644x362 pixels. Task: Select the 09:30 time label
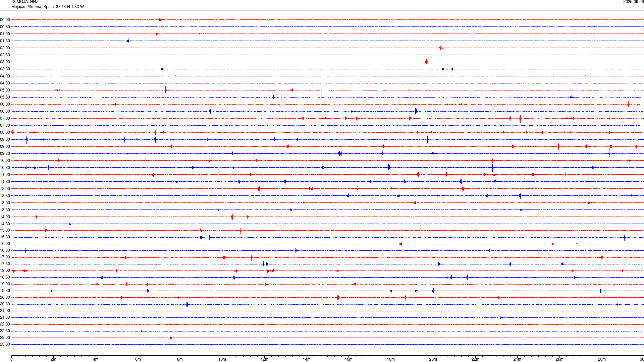(5, 154)
